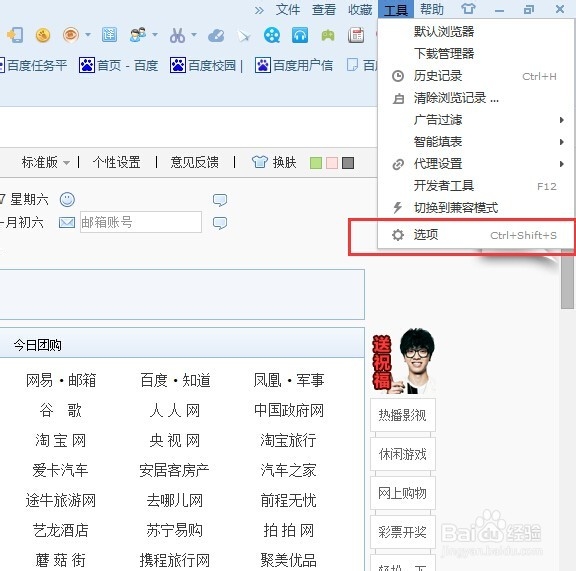576x571 pixels.
Task: Click the two-people accounts icon
Action: point(138,35)
